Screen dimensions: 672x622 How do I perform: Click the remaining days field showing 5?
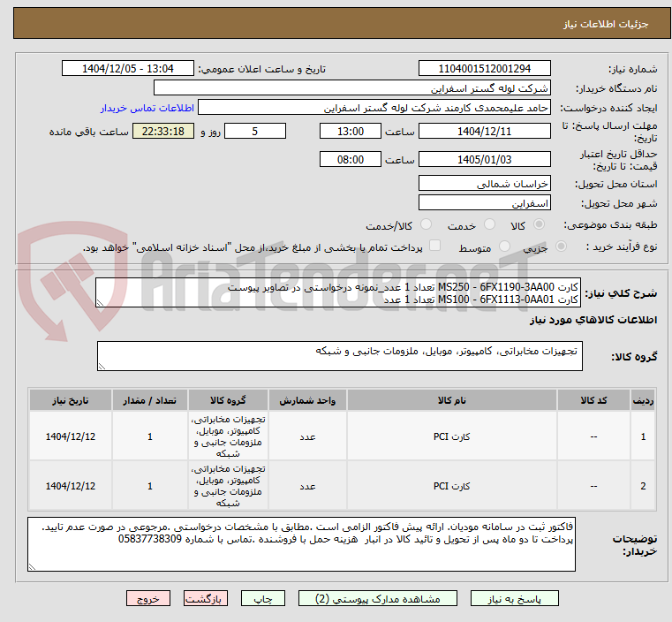click(x=255, y=131)
